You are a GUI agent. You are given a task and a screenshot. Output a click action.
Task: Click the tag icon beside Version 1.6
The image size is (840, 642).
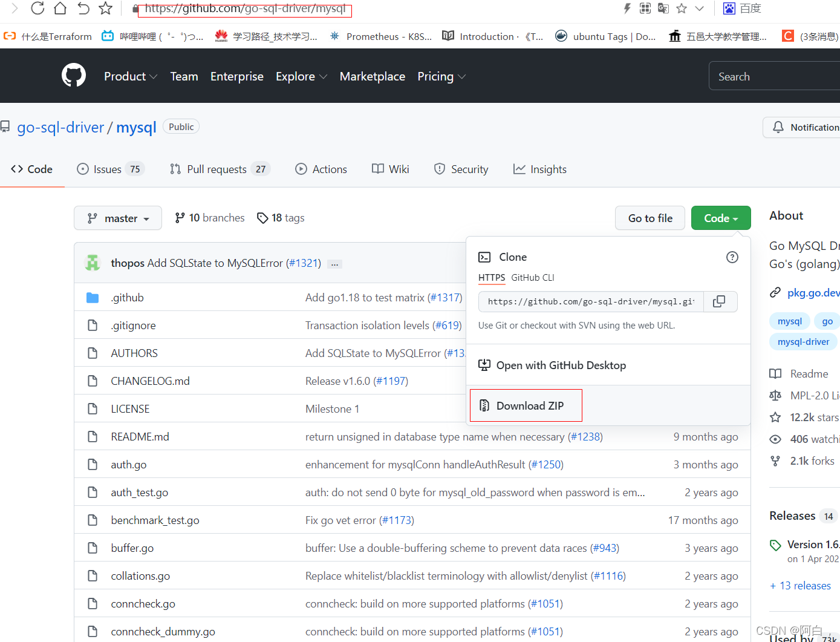point(775,545)
